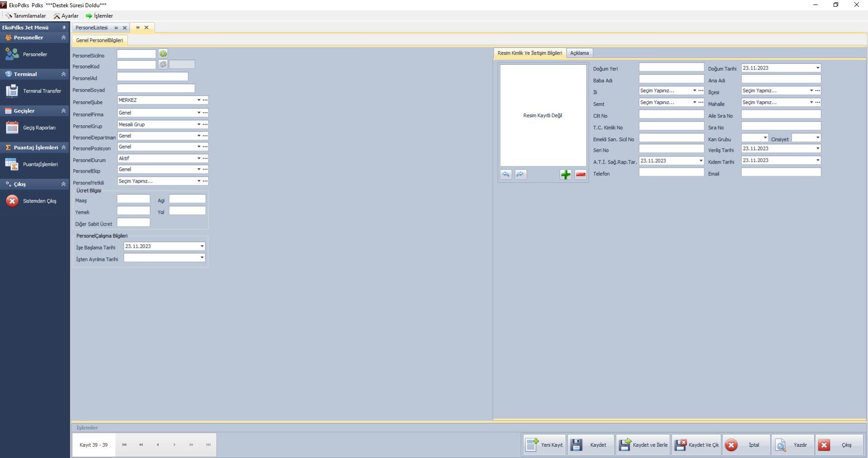Image resolution: width=868 pixels, height=458 pixels.
Task: Click green refresh icon beside PersonelSicilno
Action: [163, 54]
